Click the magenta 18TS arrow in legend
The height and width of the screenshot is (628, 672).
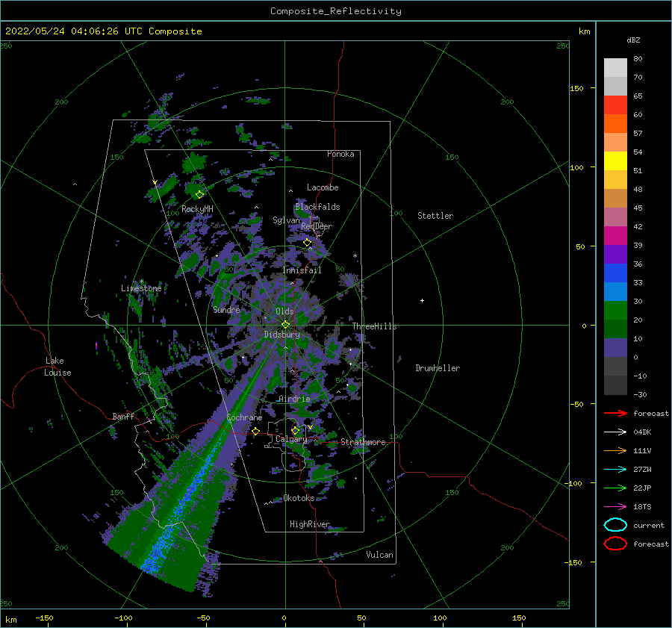pos(615,507)
